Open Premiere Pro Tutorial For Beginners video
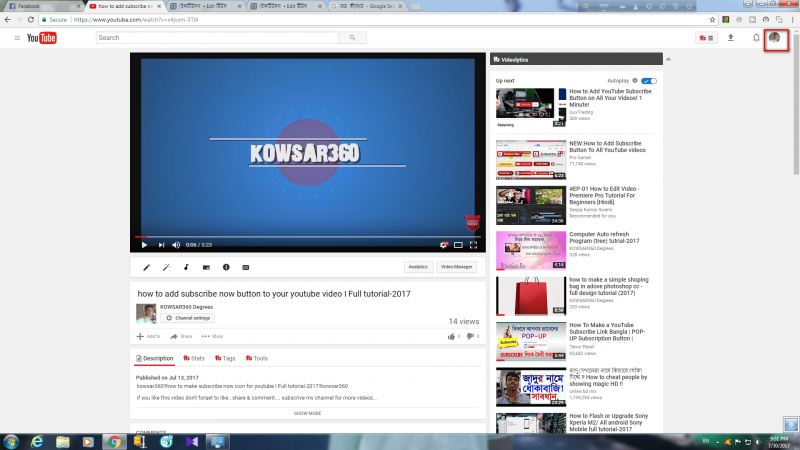 pyautogui.click(x=605, y=195)
